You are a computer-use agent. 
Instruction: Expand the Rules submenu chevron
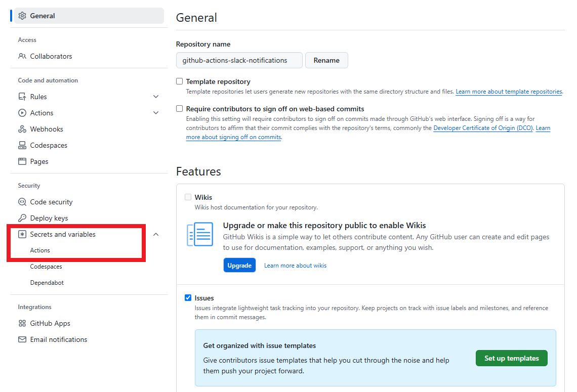tap(156, 97)
